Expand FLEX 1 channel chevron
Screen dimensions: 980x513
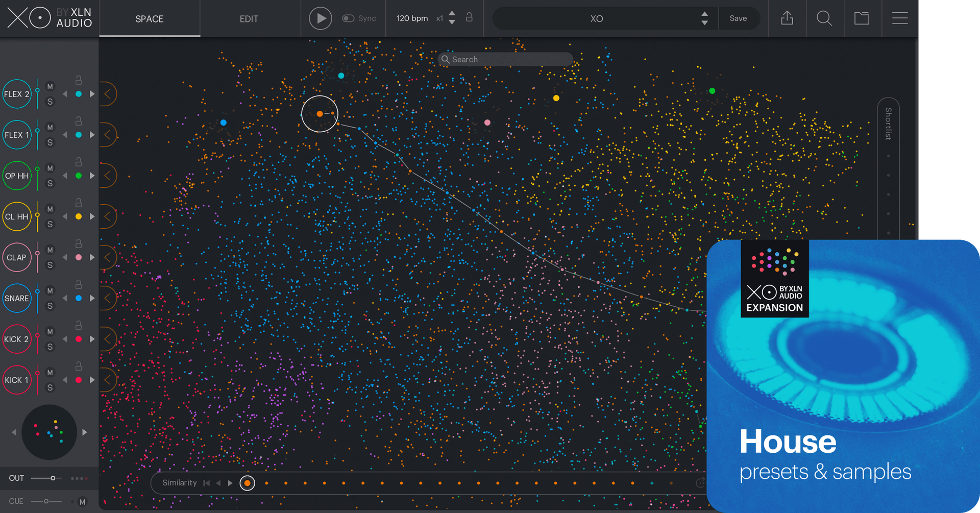click(x=108, y=135)
